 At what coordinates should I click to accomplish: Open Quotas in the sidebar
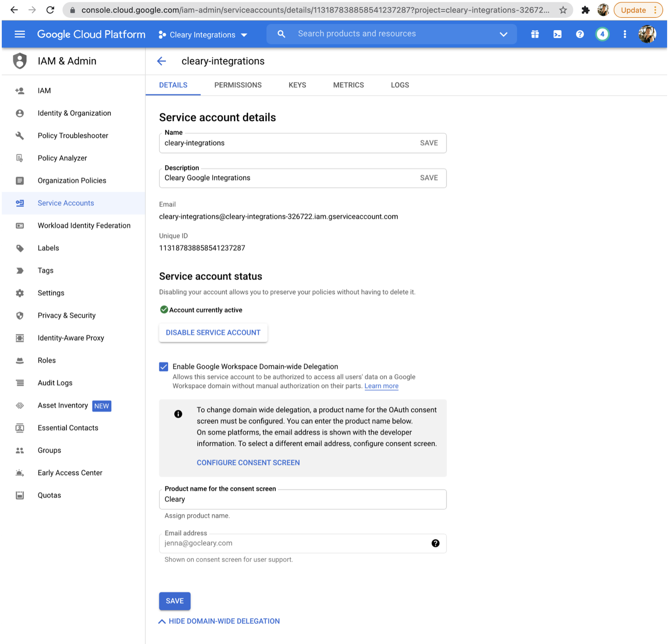74,495
